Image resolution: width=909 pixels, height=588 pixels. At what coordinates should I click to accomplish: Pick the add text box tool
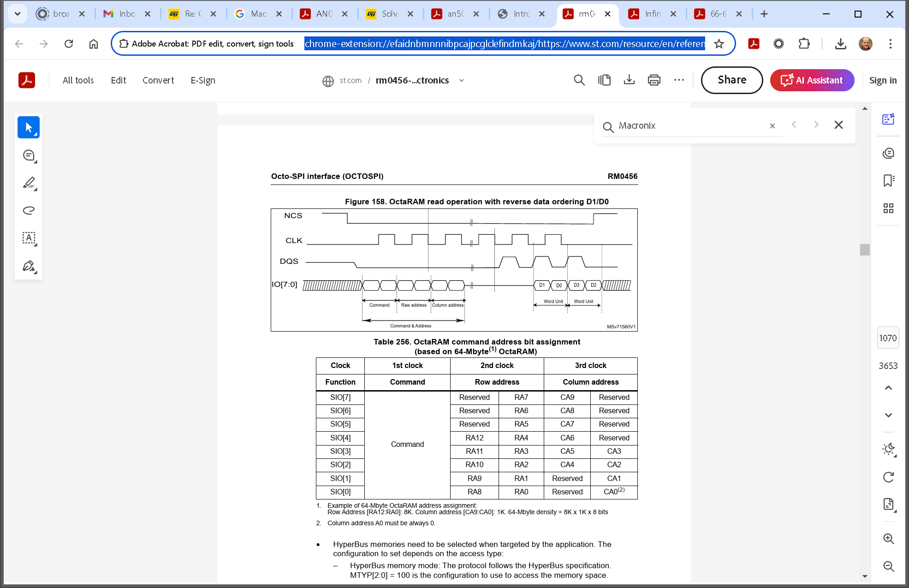[29, 238]
